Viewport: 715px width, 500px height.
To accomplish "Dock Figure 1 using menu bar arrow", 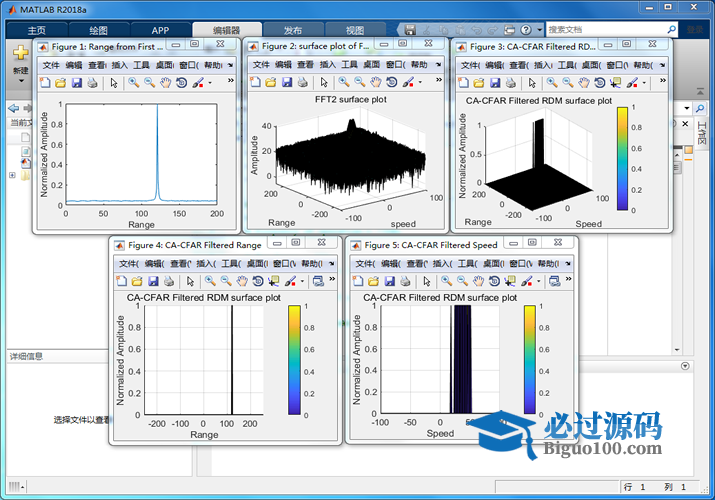I will click(230, 65).
